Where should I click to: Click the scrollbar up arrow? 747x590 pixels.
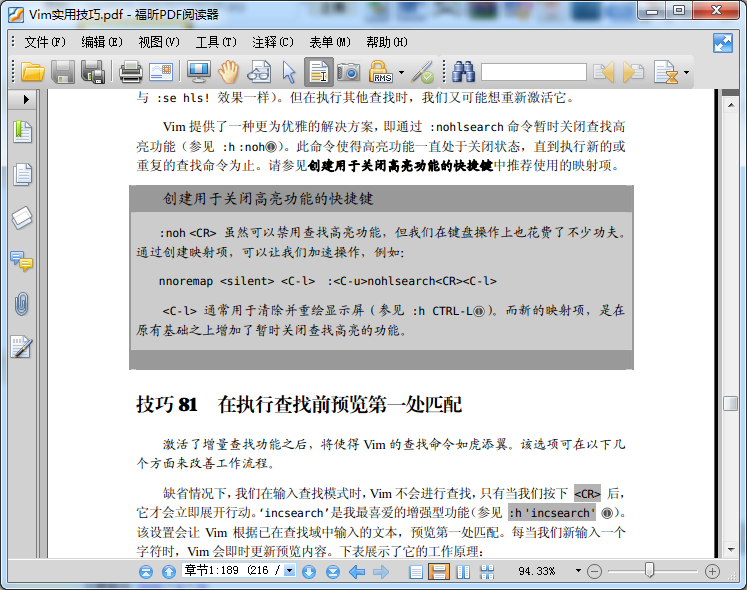[x=731, y=104]
